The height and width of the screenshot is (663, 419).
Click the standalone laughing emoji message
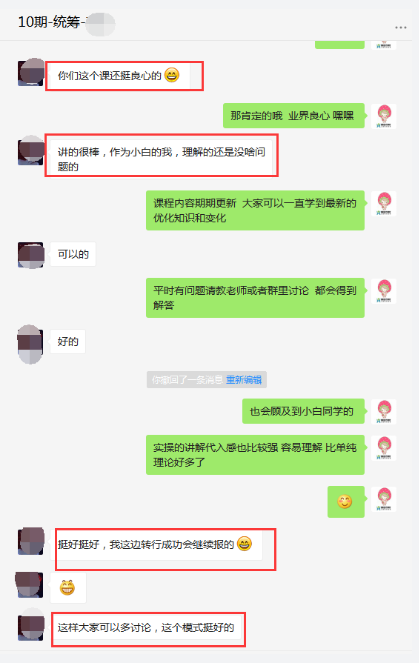[x=67, y=588]
